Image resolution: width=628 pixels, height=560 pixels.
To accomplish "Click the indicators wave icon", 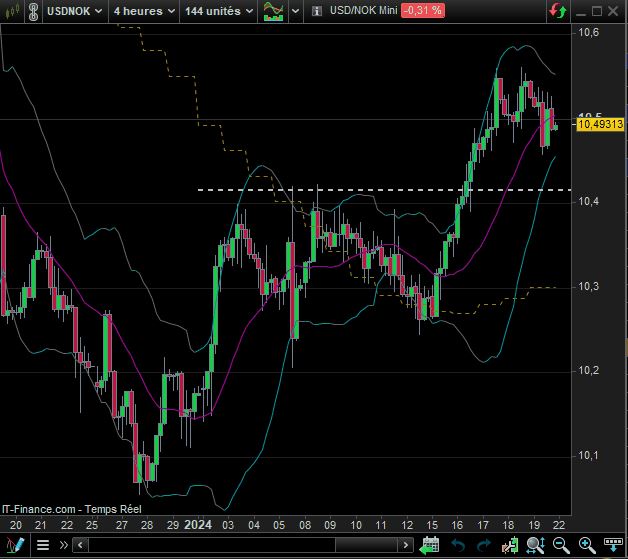I will pos(273,11).
